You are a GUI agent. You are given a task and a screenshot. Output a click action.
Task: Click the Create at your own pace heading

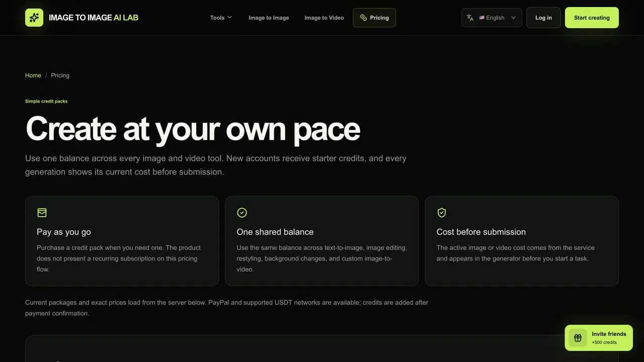pos(193,129)
